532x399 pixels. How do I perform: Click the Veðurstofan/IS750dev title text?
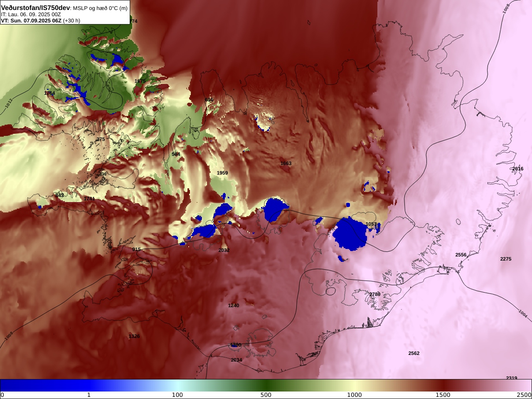click(35, 7)
